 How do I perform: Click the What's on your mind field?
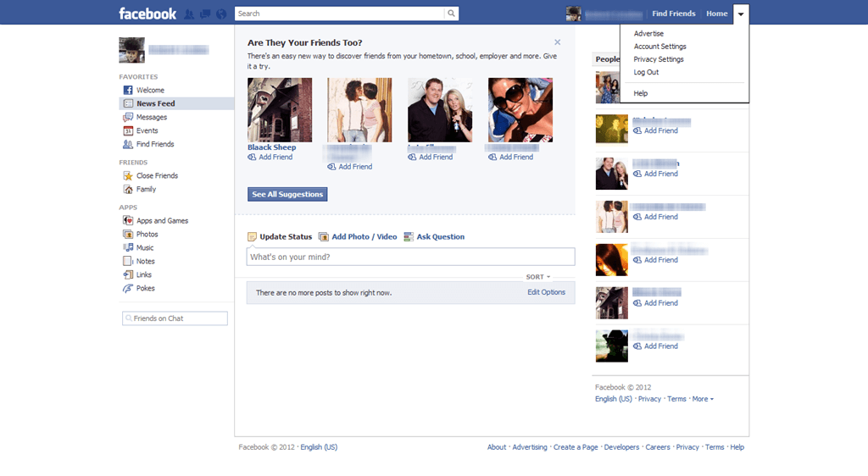(411, 257)
